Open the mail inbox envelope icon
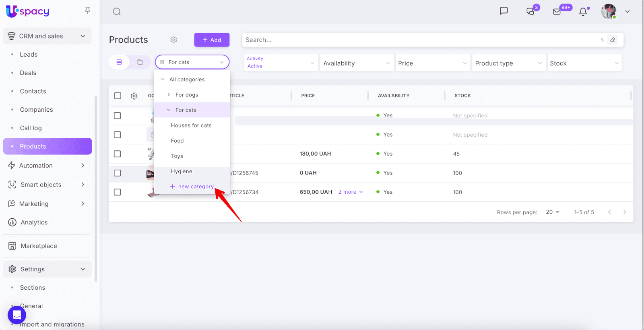The width and height of the screenshot is (644, 330). (557, 12)
